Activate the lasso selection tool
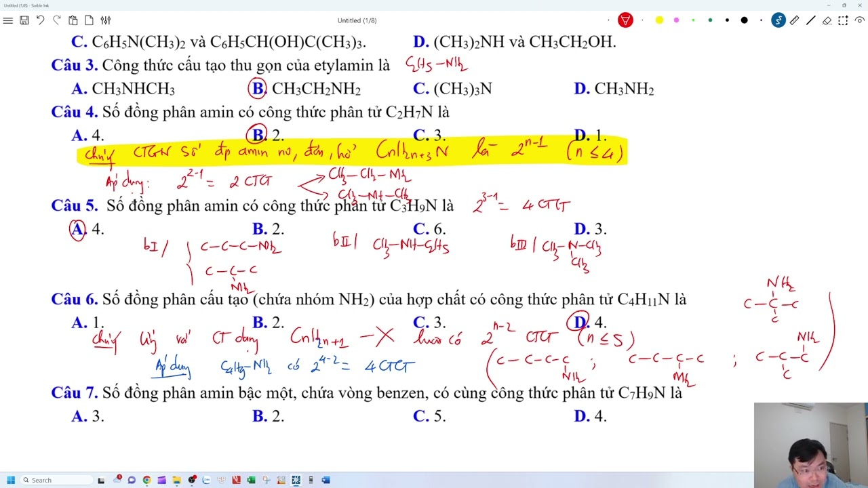The height and width of the screenshot is (488, 868). pos(843,20)
